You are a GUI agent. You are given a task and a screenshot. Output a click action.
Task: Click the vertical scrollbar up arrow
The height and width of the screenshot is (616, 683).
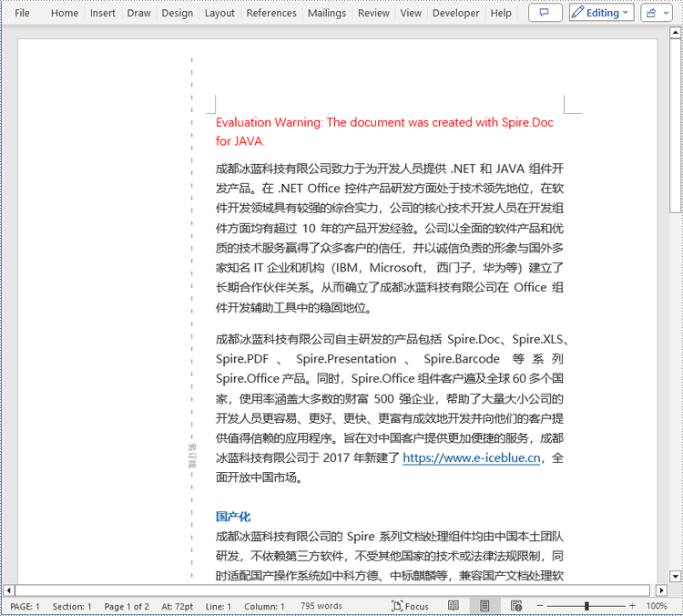pyautogui.click(x=675, y=32)
